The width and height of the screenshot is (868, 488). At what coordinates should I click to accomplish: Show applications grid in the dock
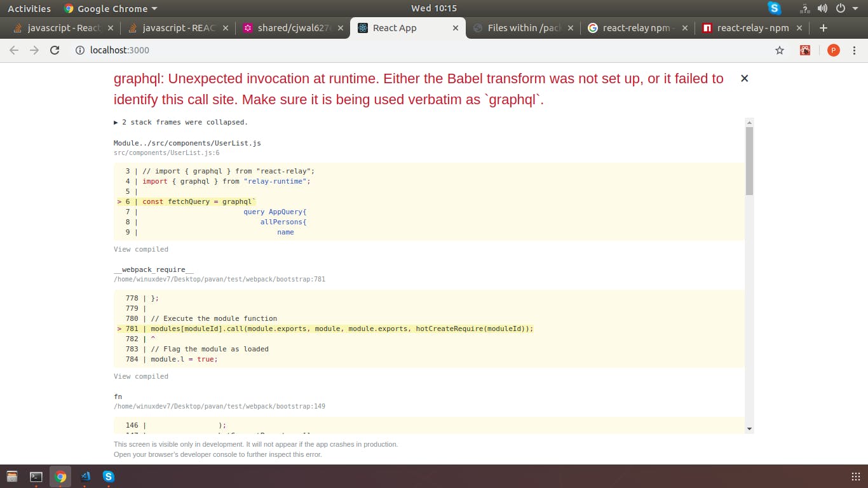coord(855,477)
